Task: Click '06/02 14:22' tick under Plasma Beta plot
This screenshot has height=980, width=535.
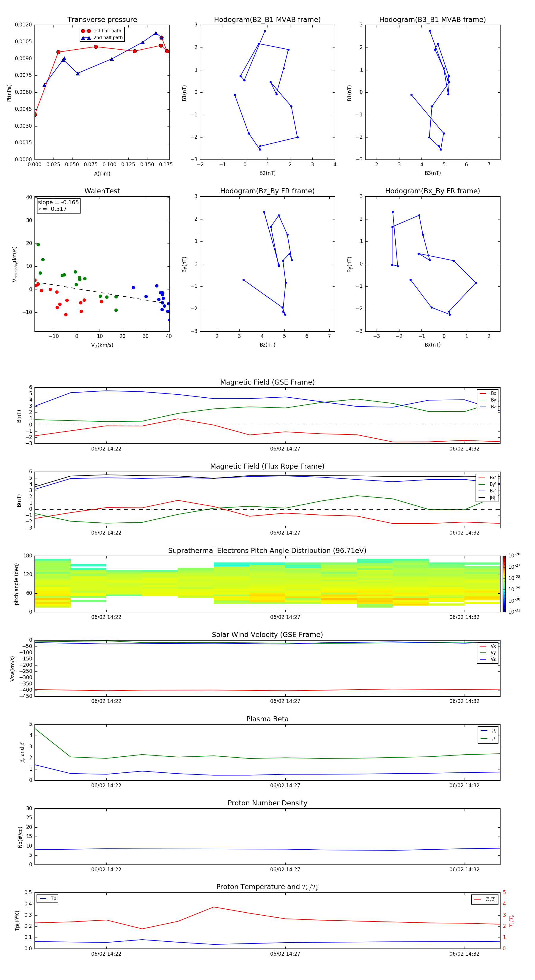Action: click(106, 785)
